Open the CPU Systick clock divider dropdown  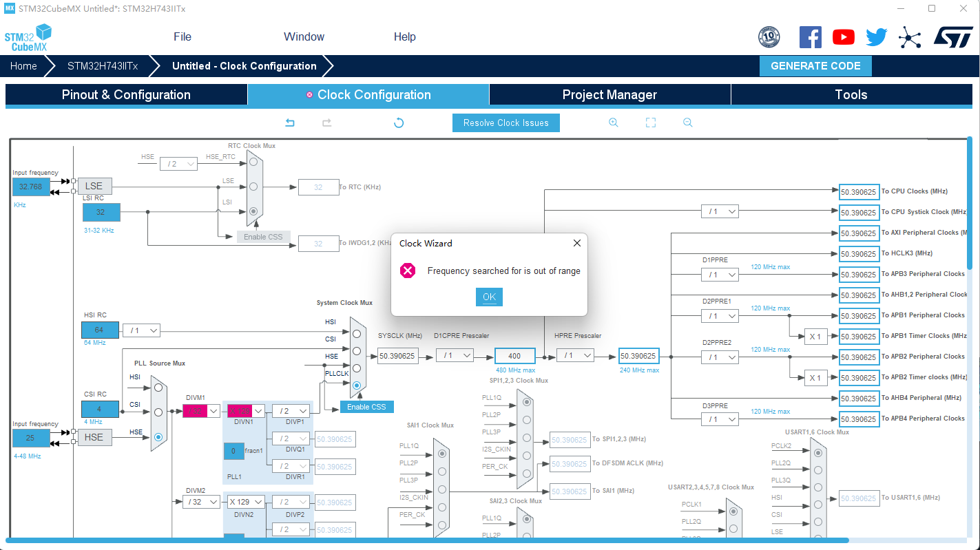coord(720,211)
